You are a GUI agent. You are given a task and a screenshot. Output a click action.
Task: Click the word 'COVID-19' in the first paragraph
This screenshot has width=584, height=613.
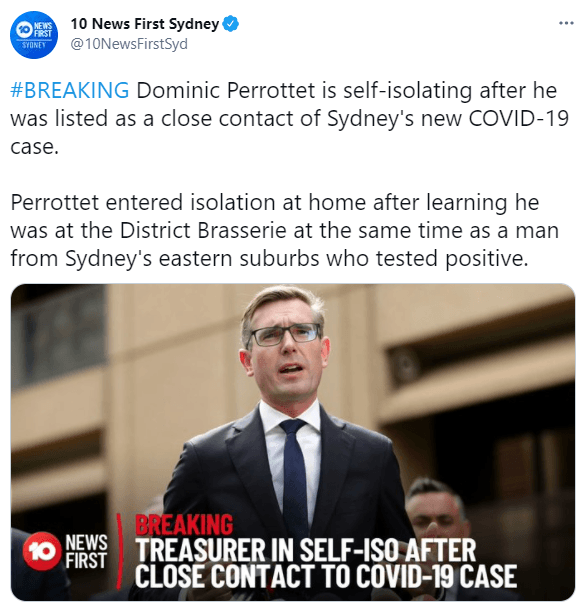tap(518, 118)
